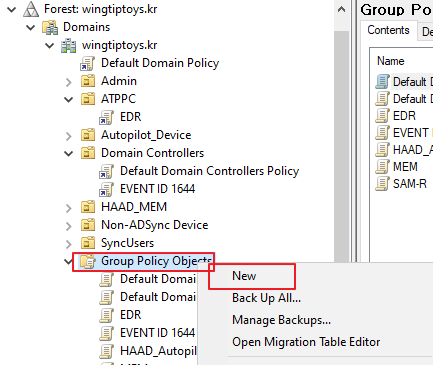Click the HAAD_MEM OU icon
The height and width of the screenshot is (365, 433).
pos(88,207)
